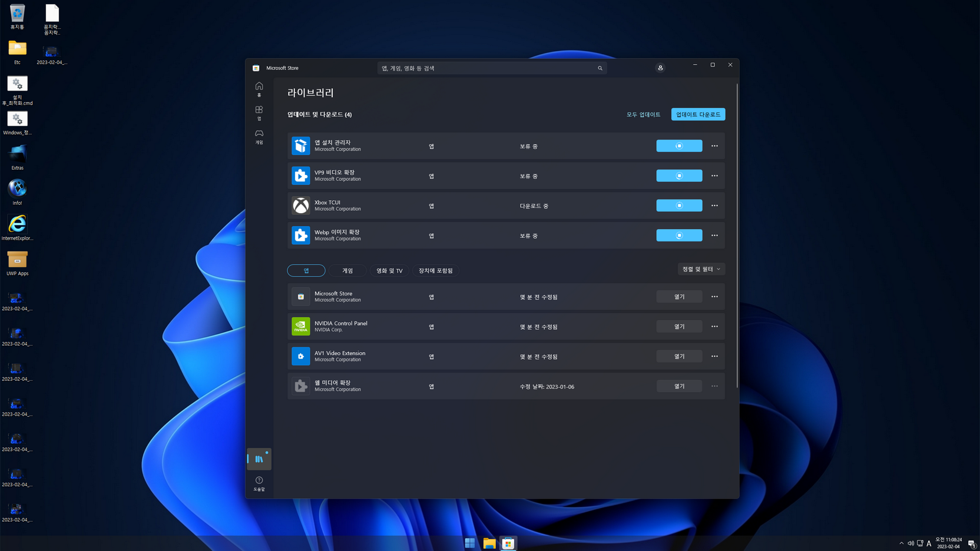Image resolution: width=980 pixels, height=551 pixels.
Task: Open more options for Webp 이미지 확장
Action: (714, 235)
